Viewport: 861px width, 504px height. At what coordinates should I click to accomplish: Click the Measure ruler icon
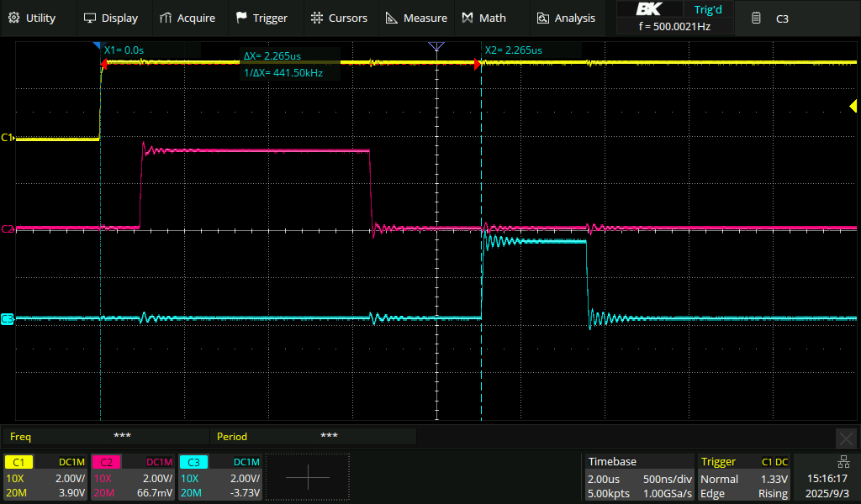[x=392, y=18]
